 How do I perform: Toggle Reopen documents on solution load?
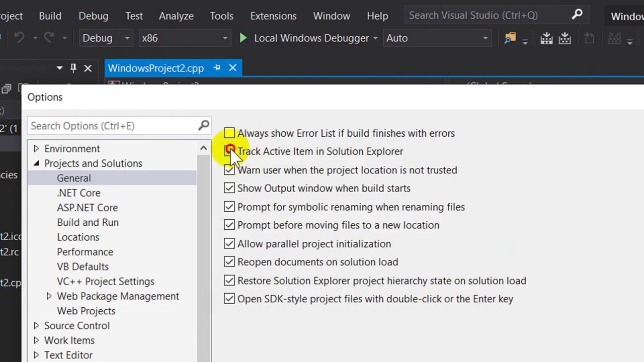(229, 262)
